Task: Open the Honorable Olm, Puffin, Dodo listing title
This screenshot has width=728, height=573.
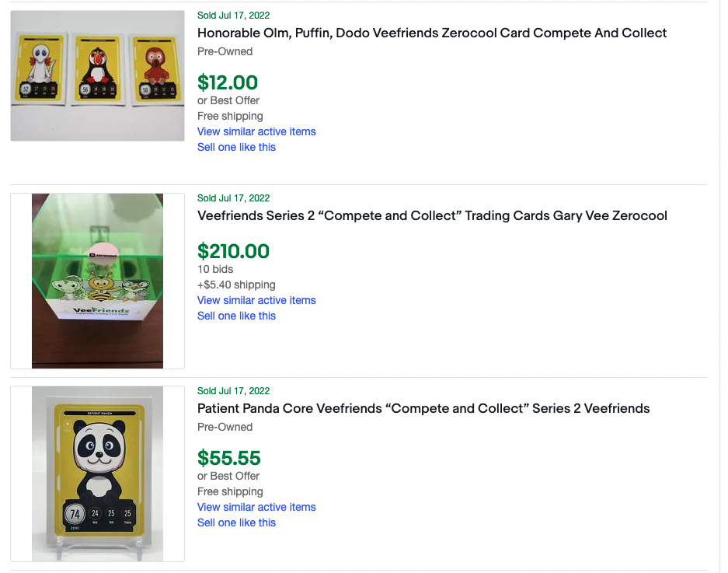Action: 431,33
